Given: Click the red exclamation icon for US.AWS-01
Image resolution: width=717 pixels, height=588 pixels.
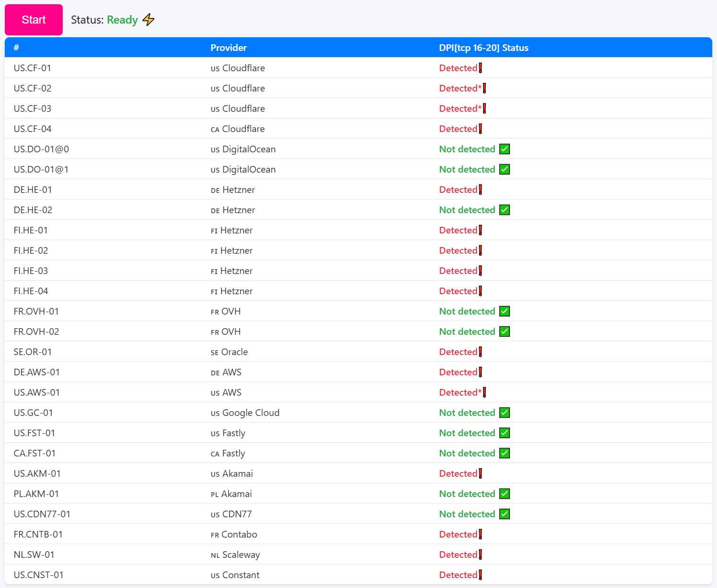Looking at the screenshot, I should [x=484, y=392].
